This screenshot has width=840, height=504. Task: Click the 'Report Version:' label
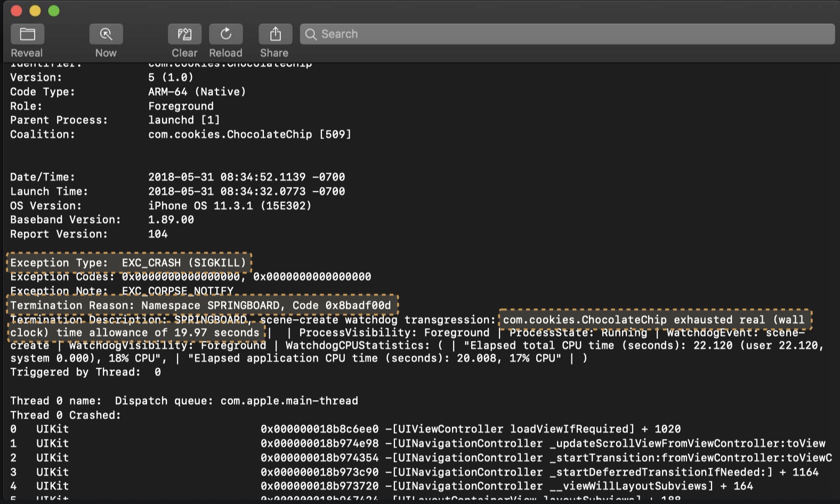tap(59, 234)
